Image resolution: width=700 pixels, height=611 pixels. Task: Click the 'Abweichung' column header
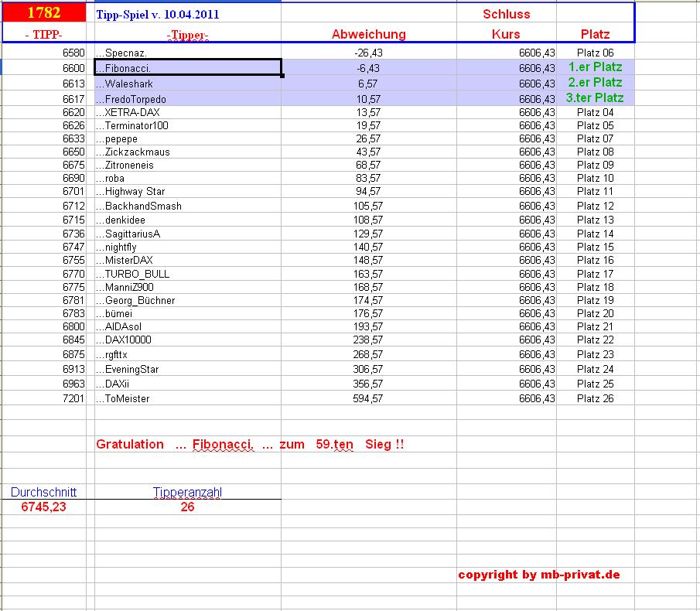point(369,34)
